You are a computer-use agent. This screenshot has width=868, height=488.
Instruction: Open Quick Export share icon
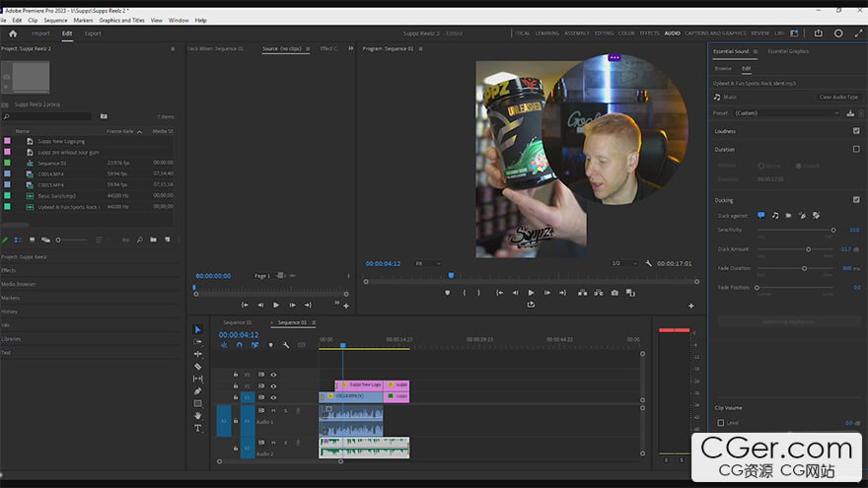[818, 34]
